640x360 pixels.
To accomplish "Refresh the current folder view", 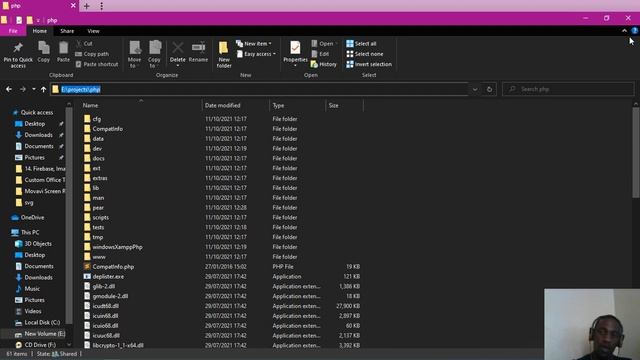I will point(489,89).
